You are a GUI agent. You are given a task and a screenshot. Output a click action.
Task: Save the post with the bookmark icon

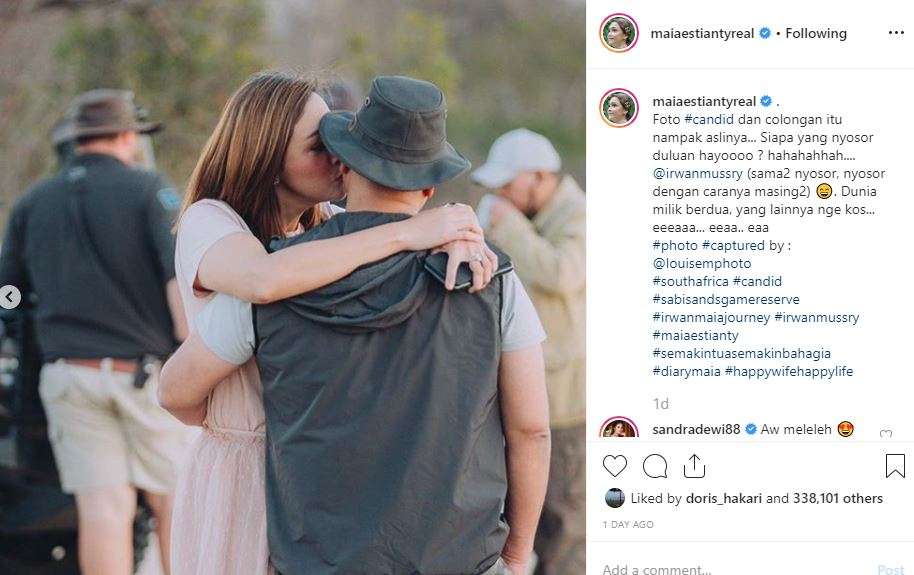[895, 466]
